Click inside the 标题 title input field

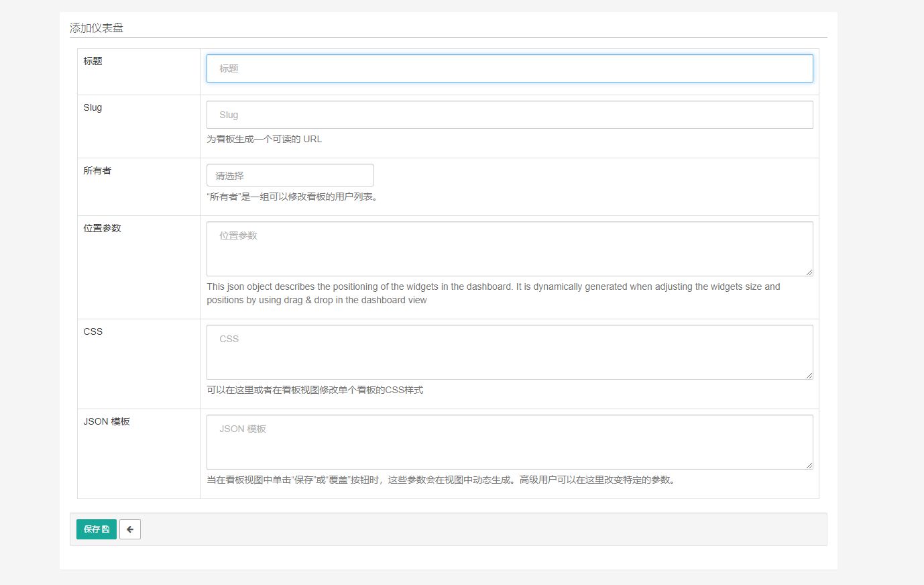tap(510, 68)
